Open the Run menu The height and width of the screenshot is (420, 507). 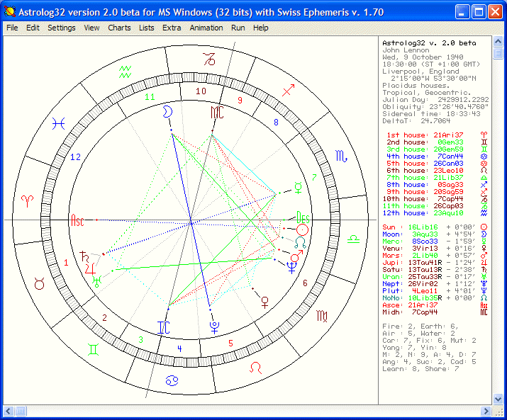[x=238, y=28]
